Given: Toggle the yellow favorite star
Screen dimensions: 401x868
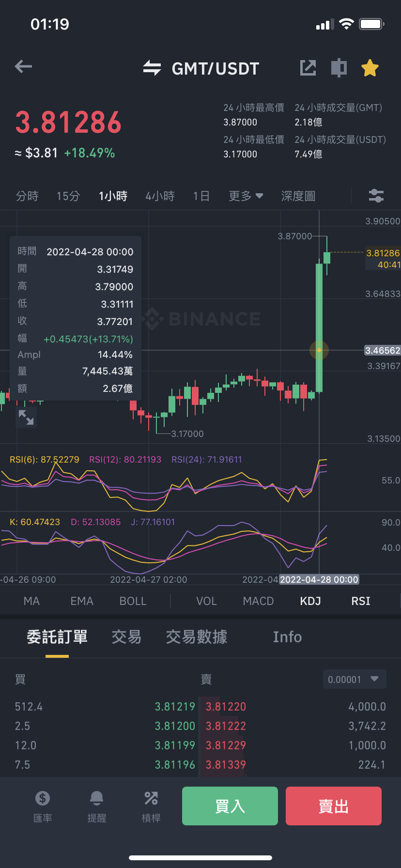Looking at the screenshot, I should tap(370, 68).
